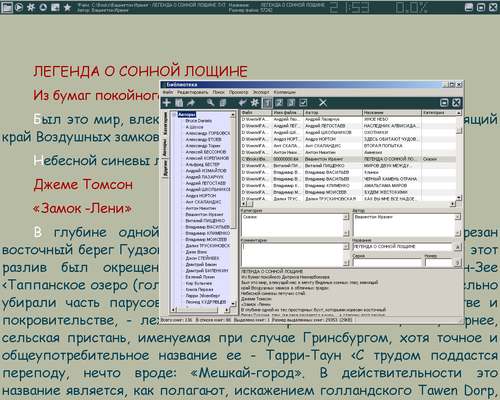This screenshot has height=400, width=500.
Task: Sort the table by the Имя файла column header
Action: click(287, 113)
